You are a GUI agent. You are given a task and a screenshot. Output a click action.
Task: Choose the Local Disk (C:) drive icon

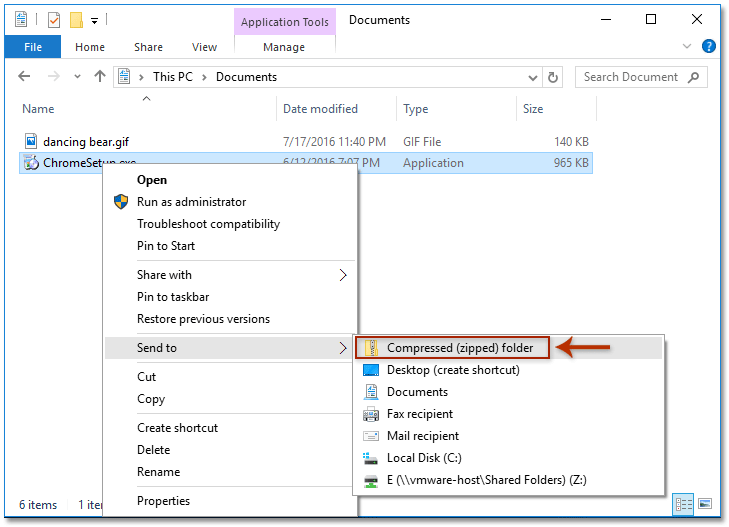pyautogui.click(x=371, y=458)
